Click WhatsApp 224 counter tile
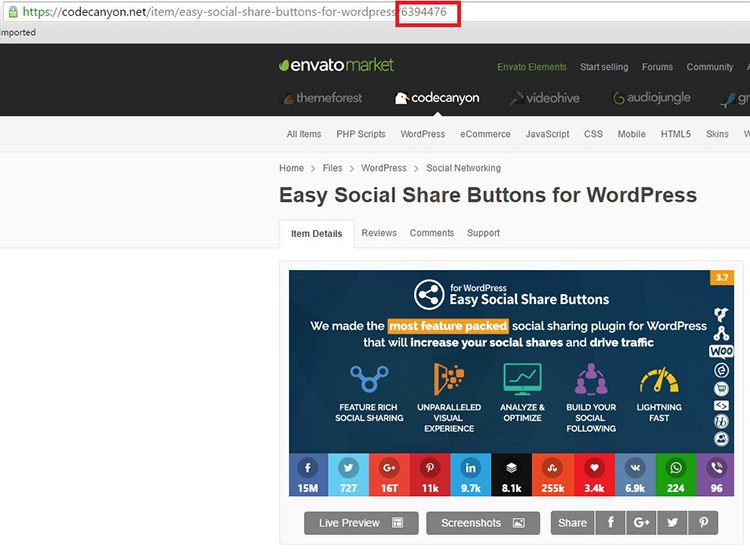This screenshot has width=750, height=553. pos(675,475)
